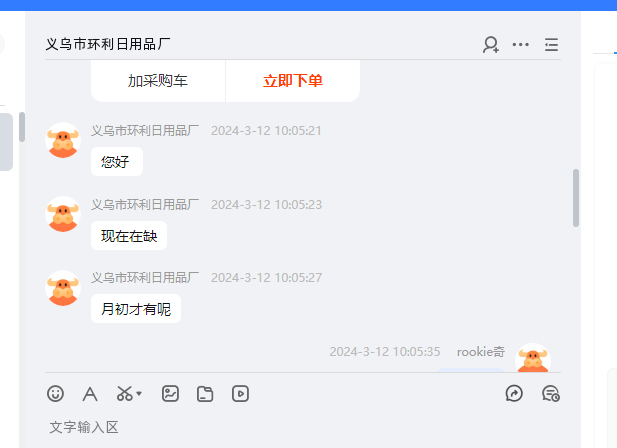Click the conversation list scrollbar on left
Screen dimensions: 617x448
click(x=22, y=127)
